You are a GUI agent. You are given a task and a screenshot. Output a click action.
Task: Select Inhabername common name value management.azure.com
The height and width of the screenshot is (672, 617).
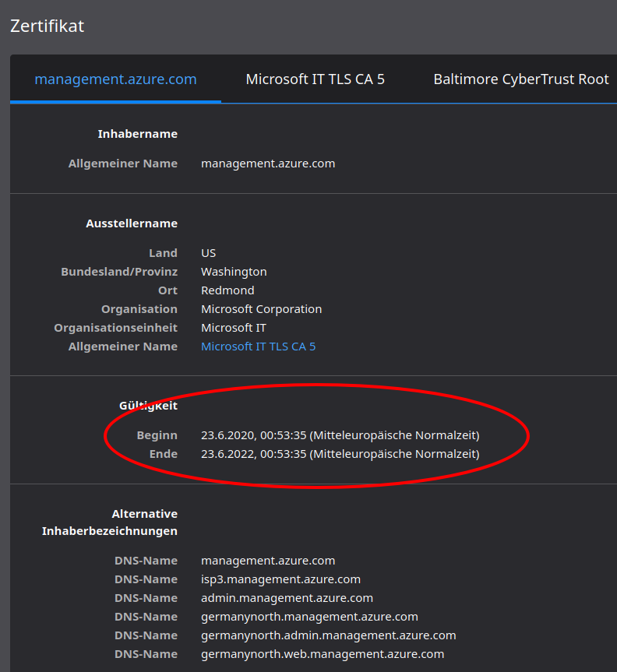[x=268, y=164]
